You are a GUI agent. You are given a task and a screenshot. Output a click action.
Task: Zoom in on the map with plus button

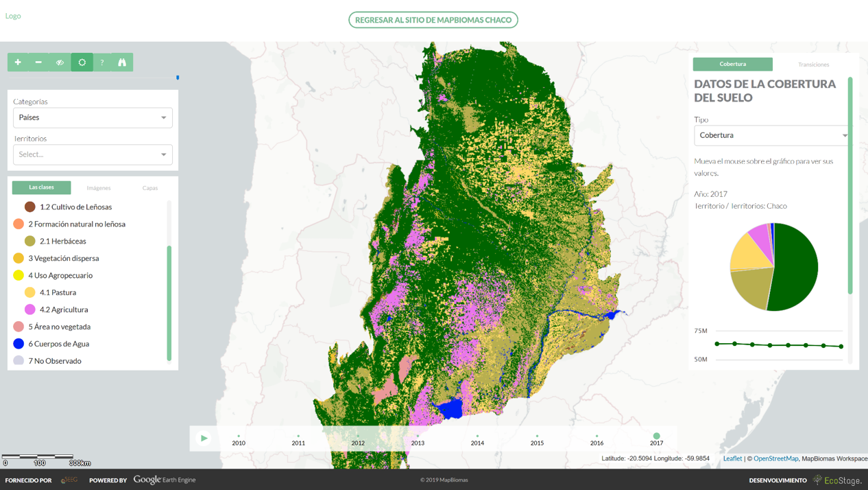tap(18, 62)
